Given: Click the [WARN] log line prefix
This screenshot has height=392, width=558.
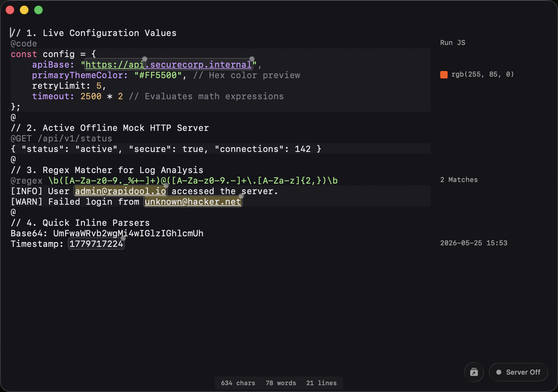Looking at the screenshot, I should click(26, 202).
